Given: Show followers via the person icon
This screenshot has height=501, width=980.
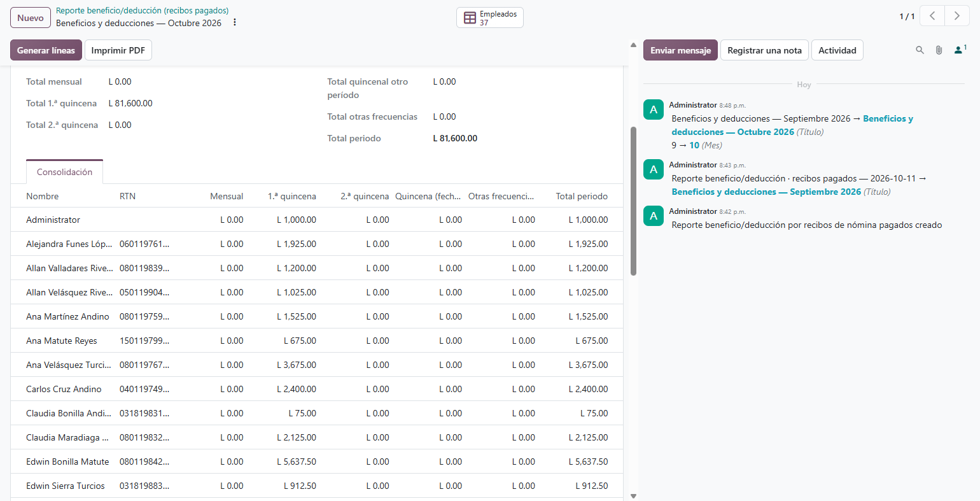Looking at the screenshot, I should tap(960, 50).
